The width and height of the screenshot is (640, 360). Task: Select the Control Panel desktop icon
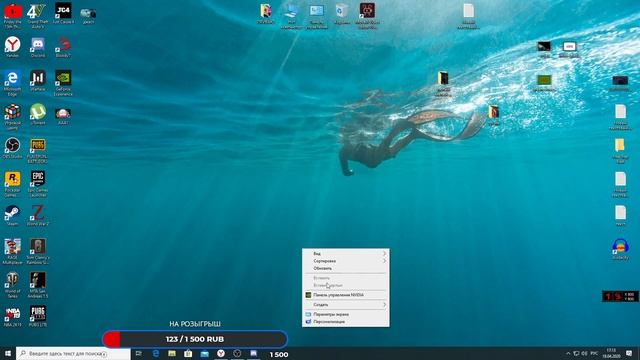tap(317, 16)
